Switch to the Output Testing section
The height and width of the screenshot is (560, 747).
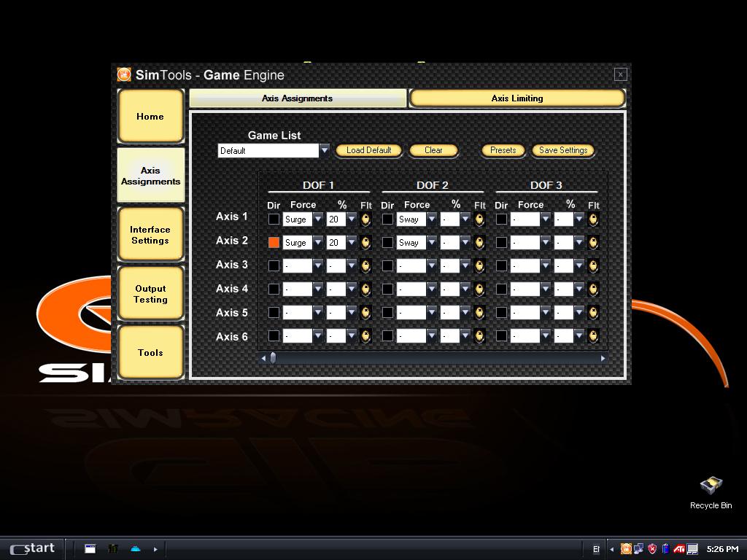(x=150, y=294)
